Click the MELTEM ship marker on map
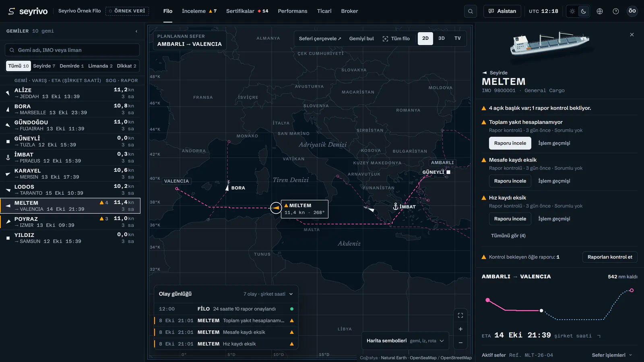The height and width of the screenshot is (362, 644). pos(276,208)
